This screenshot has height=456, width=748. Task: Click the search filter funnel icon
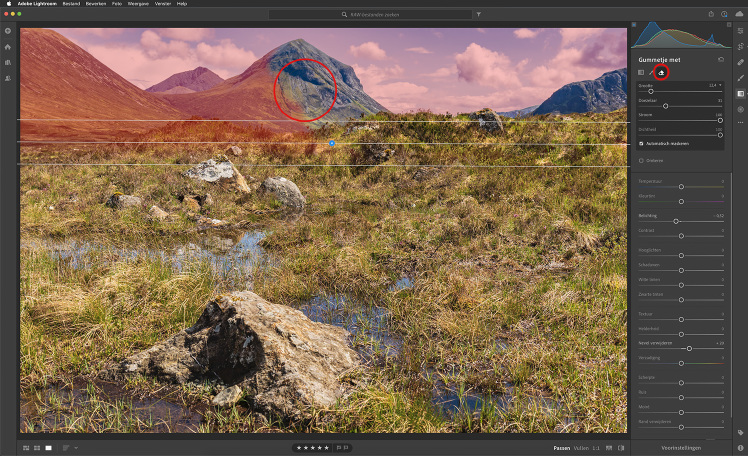[x=478, y=14]
